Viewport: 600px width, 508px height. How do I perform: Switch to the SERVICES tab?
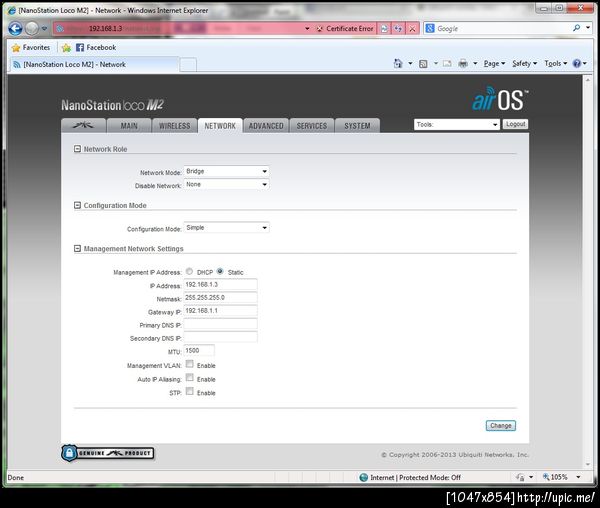tap(311, 126)
